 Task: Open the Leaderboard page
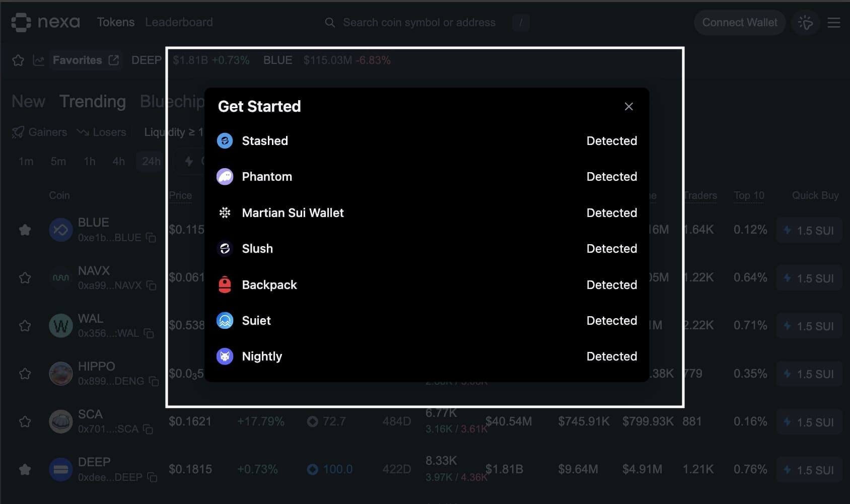pyautogui.click(x=179, y=22)
